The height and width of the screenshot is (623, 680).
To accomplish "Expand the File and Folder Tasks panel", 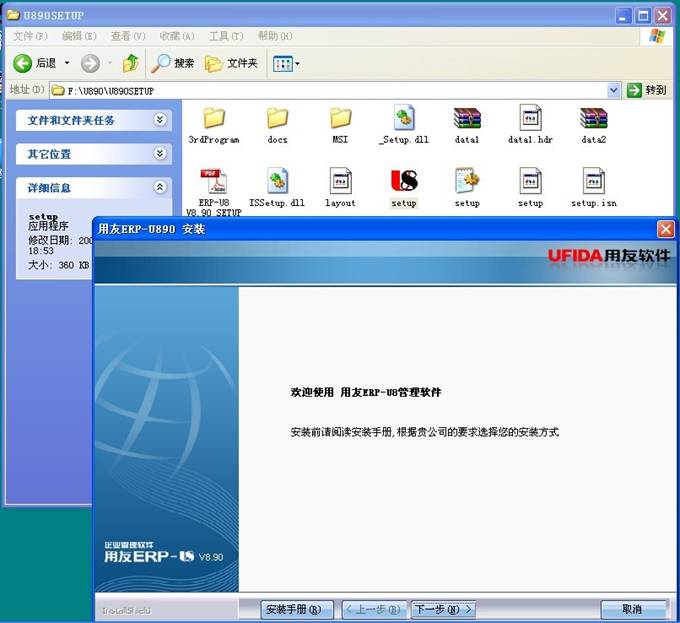I will tap(160, 120).
